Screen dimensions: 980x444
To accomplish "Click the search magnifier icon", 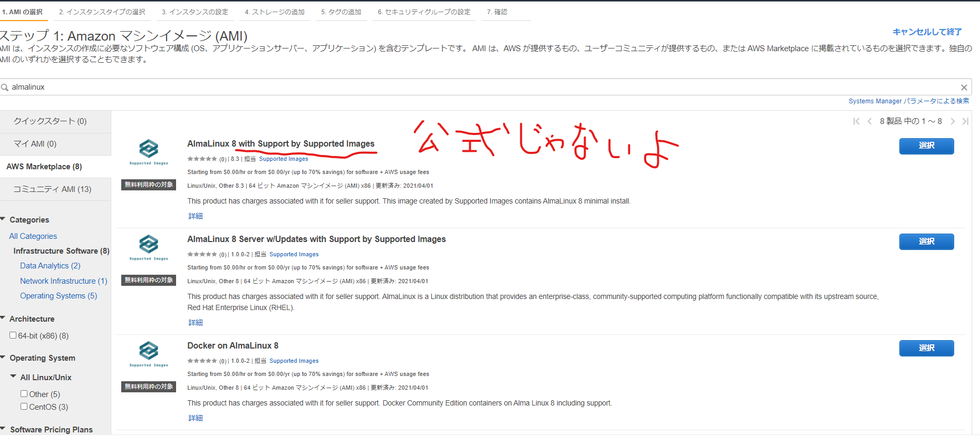I will point(5,88).
